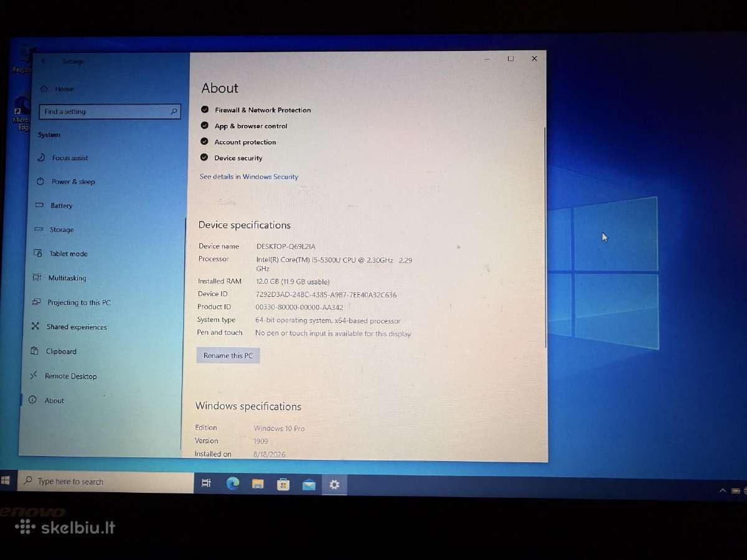Follow See details in Windows Security link
This screenshot has width=747, height=560.
pos(249,177)
